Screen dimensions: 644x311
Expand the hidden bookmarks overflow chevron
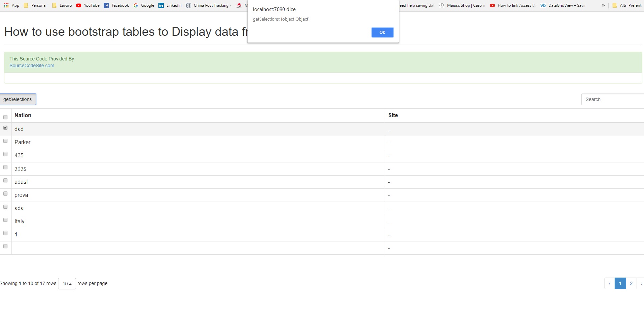603,5
